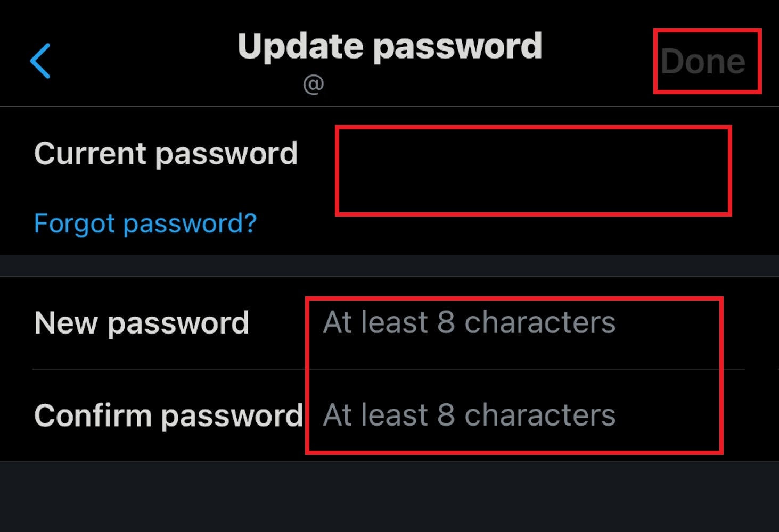
Task: Focus the Current password input field
Action: (532, 170)
